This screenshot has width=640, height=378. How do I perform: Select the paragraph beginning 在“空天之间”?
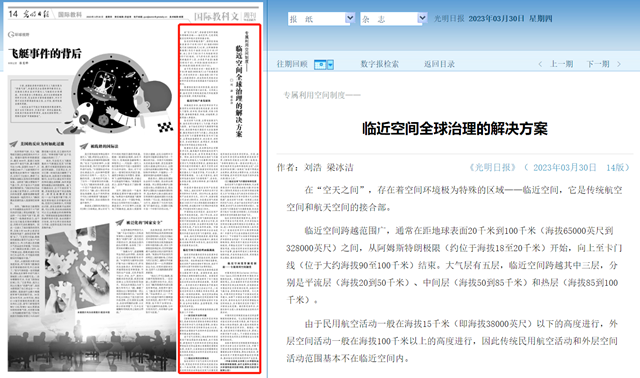pyautogui.click(x=454, y=198)
